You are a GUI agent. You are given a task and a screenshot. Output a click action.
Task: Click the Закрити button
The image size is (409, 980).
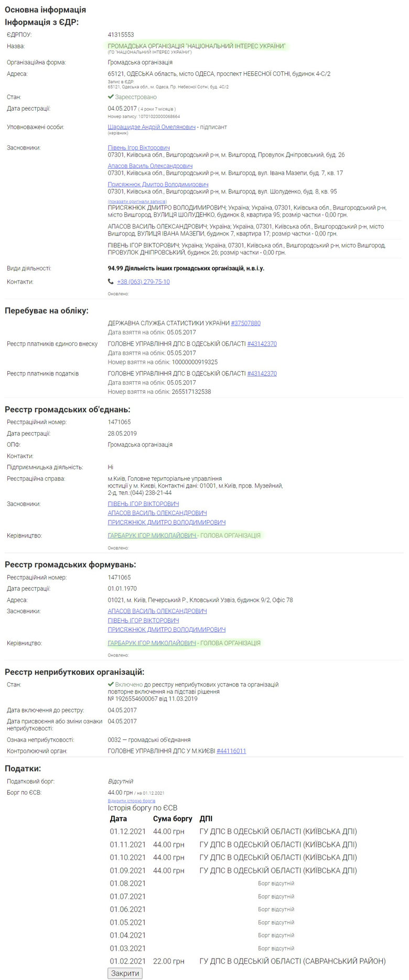click(x=125, y=973)
